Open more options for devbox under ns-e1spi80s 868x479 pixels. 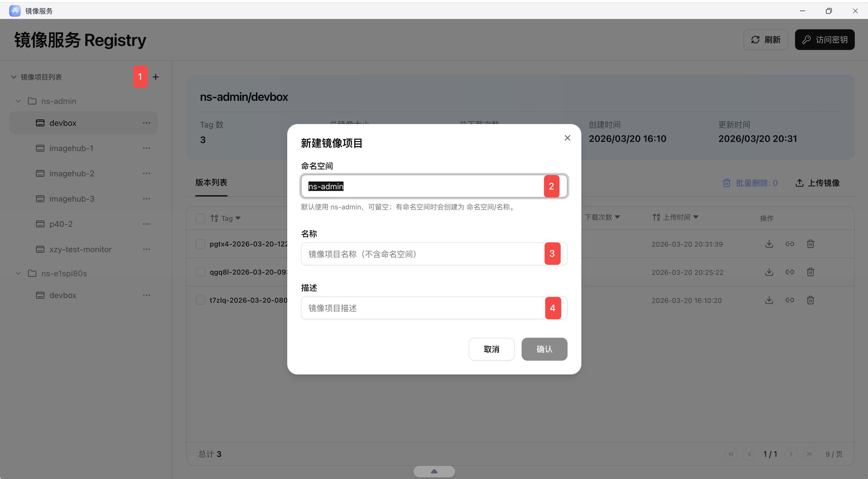[146, 295]
